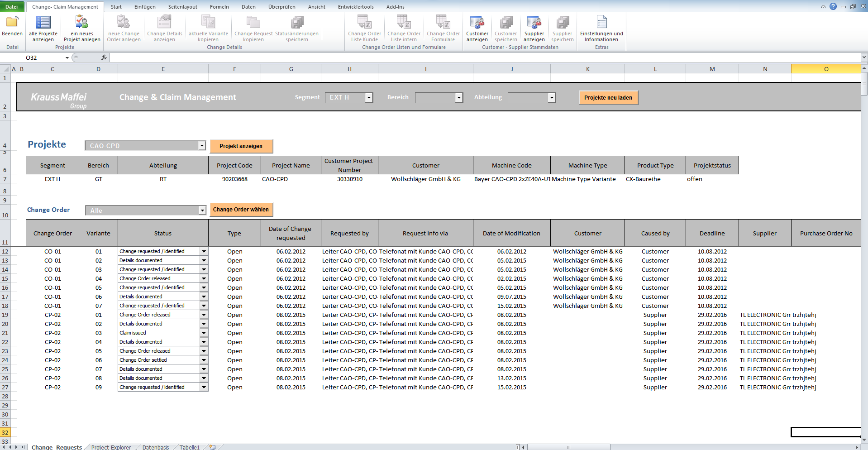Click the "Projekt anzeigen" button
The image size is (868, 450).
(x=241, y=146)
